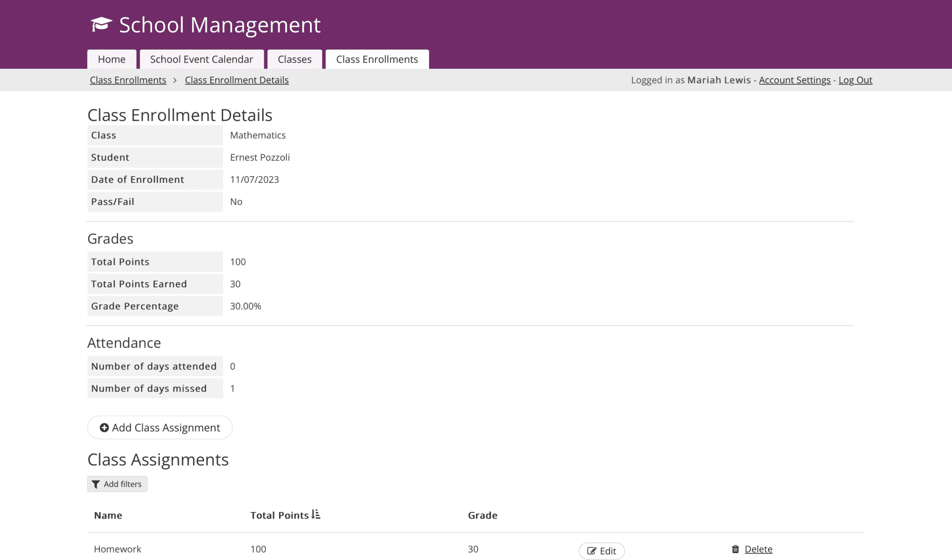Click the sort icon beside Total Points header

click(316, 514)
